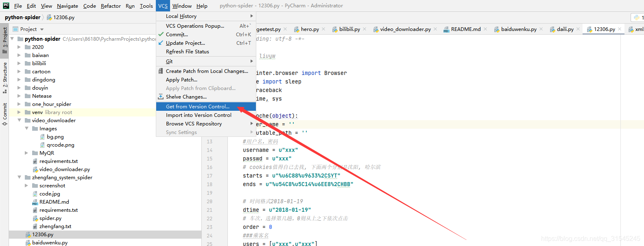Click the Shelve Changes icon in menu
The image size is (644, 246).
tap(161, 97)
